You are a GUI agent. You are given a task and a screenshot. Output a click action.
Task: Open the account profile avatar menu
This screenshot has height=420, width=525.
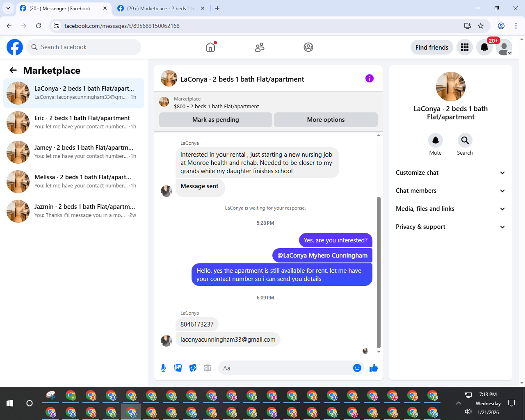[504, 47]
